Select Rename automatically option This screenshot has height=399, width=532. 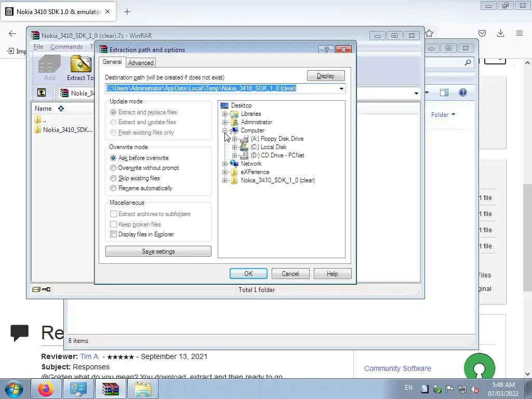[141, 188]
